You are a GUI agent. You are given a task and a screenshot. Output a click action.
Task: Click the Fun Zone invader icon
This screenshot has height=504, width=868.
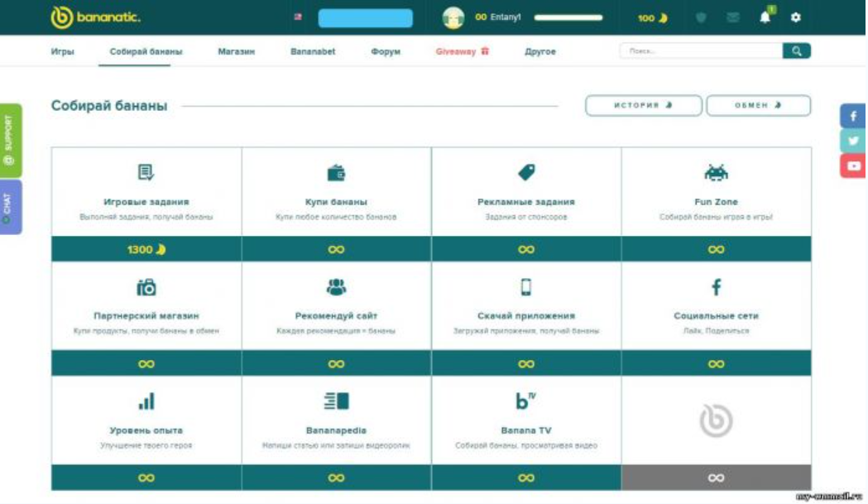coord(716,173)
